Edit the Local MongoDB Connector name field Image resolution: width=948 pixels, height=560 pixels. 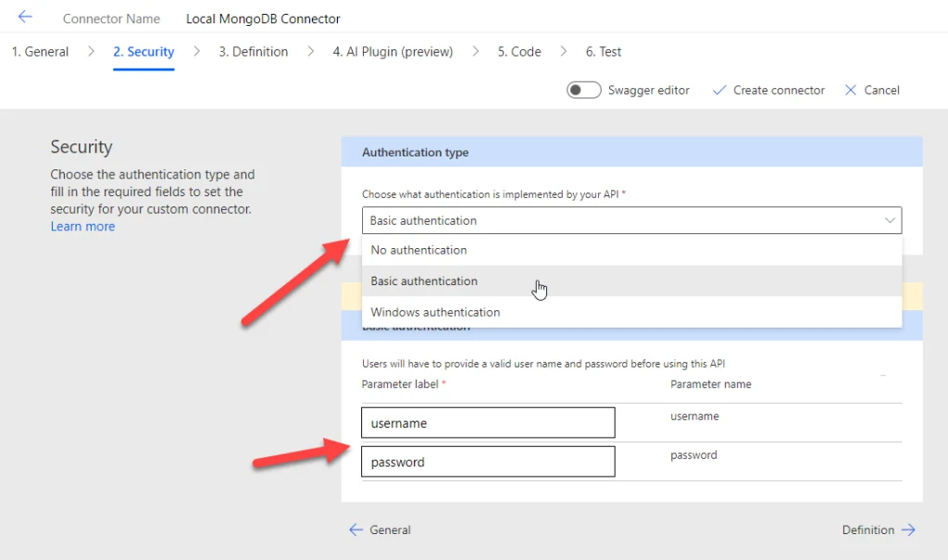coord(263,19)
